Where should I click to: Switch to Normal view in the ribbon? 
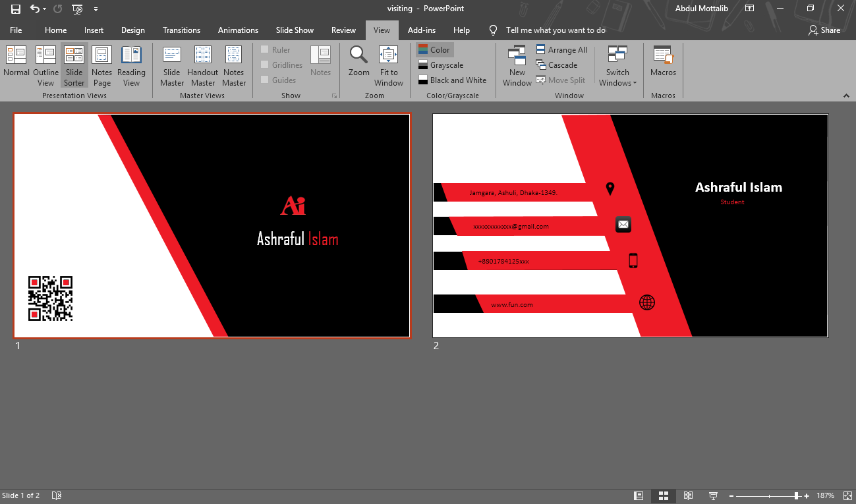pos(16,61)
